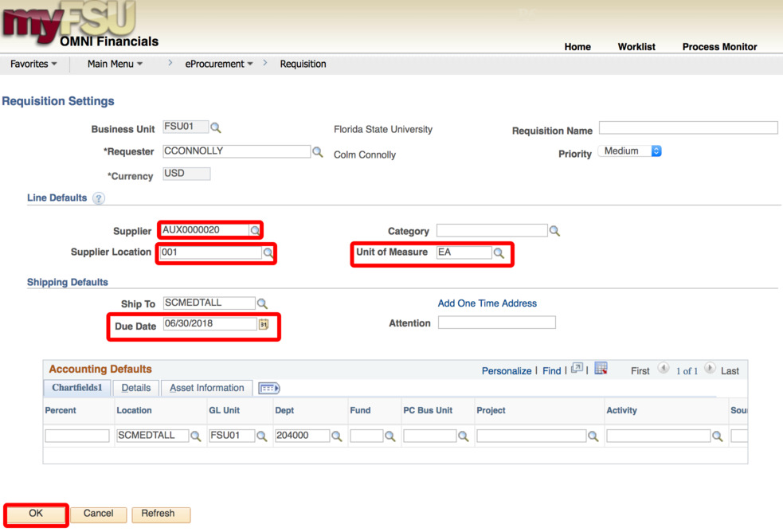Viewport: 783px width, 532px height.
Task: Click the Refresh button
Action: (x=161, y=514)
